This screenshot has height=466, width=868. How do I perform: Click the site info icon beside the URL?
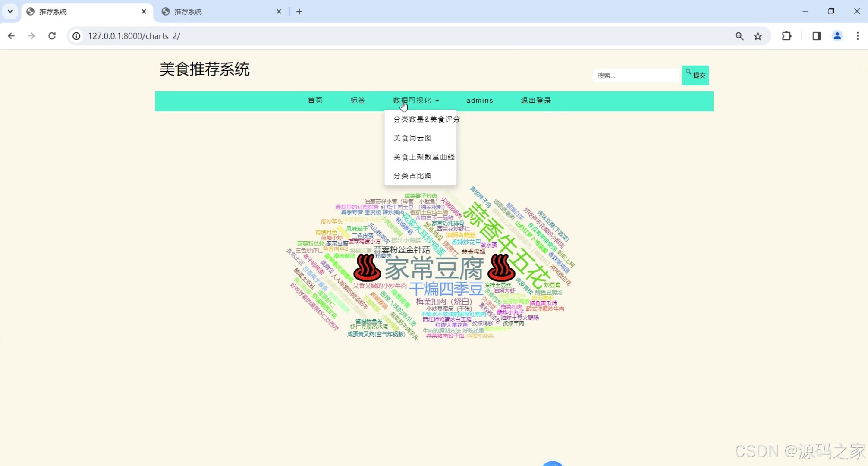(x=76, y=36)
